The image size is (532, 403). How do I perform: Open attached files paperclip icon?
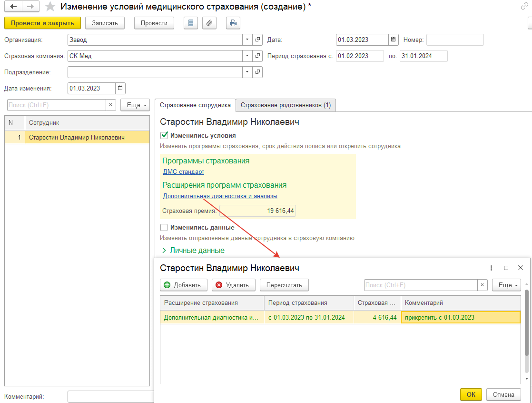point(209,23)
